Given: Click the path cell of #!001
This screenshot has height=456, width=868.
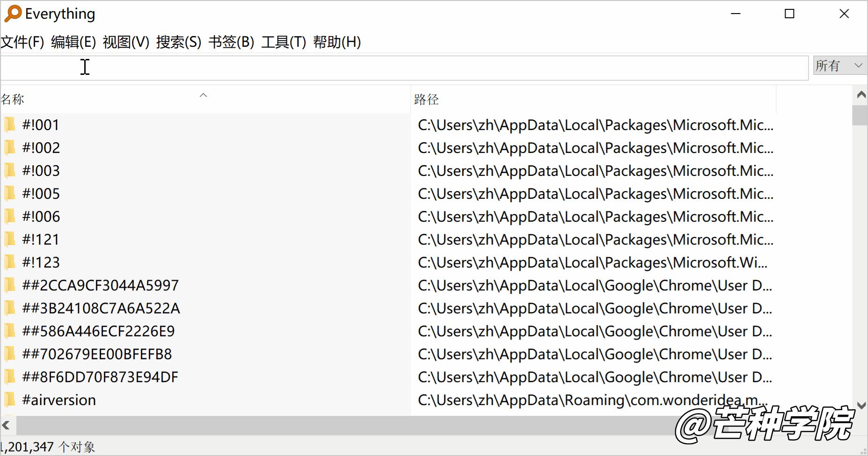Looking at the screenshot, I should point(596,125).
